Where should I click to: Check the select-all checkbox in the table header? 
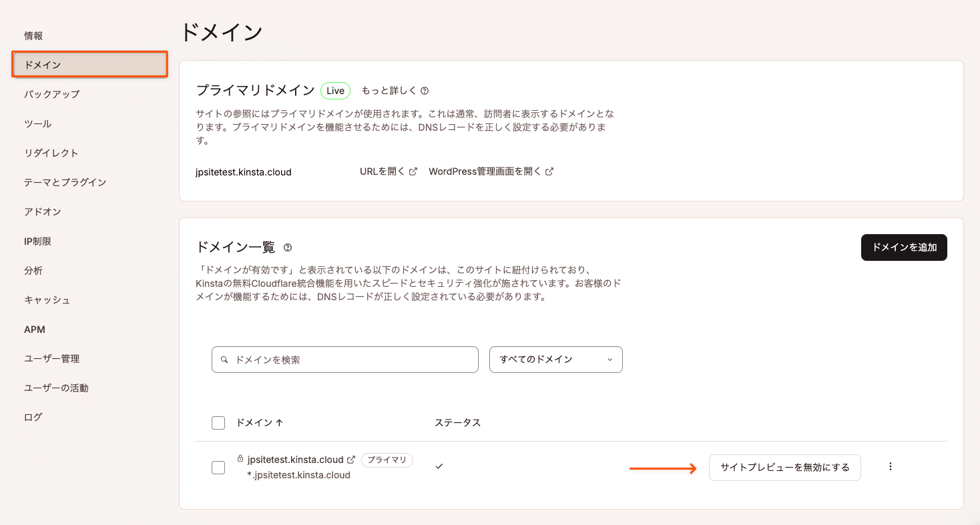tap(218, 422)
